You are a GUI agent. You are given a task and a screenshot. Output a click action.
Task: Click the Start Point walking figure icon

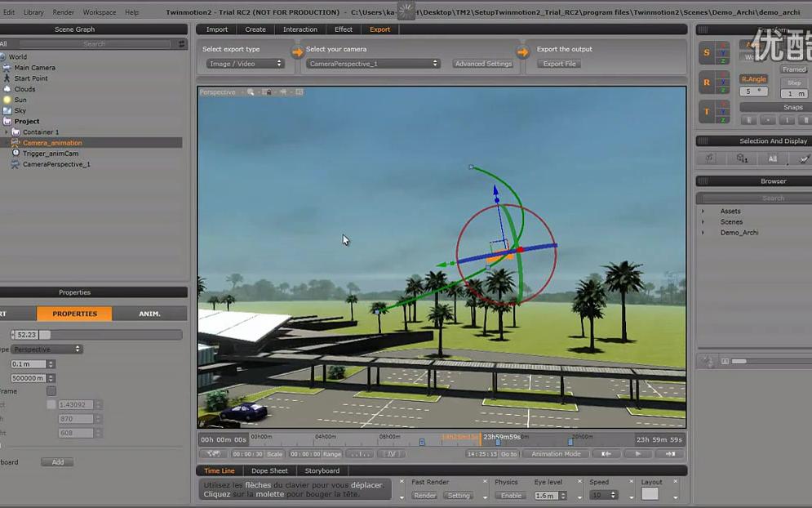tap(7, 78)
